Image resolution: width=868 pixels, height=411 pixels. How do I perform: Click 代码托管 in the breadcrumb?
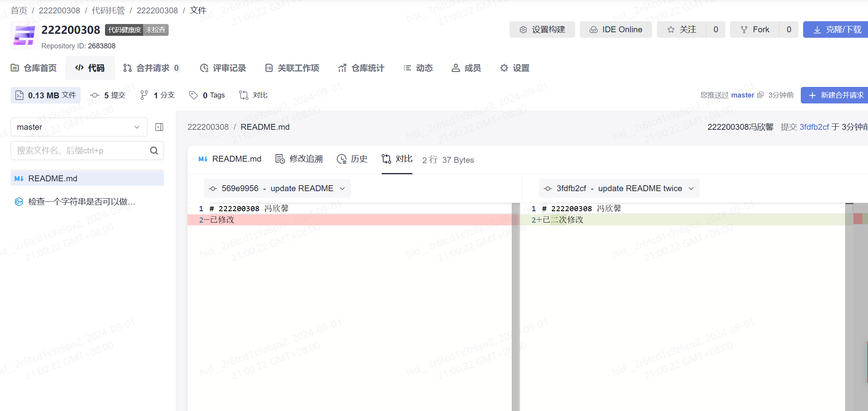coord(108,10)
